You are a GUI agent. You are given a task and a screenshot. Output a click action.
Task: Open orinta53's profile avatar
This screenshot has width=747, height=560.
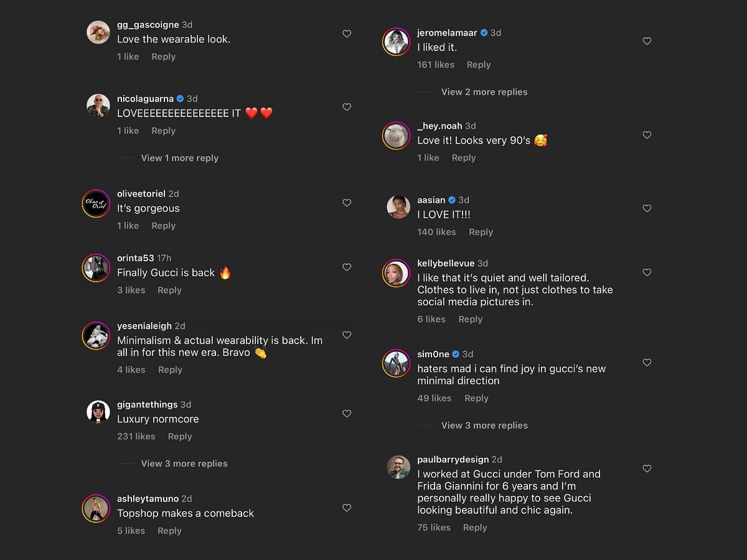pyautogui.click(x=96, y=268)
